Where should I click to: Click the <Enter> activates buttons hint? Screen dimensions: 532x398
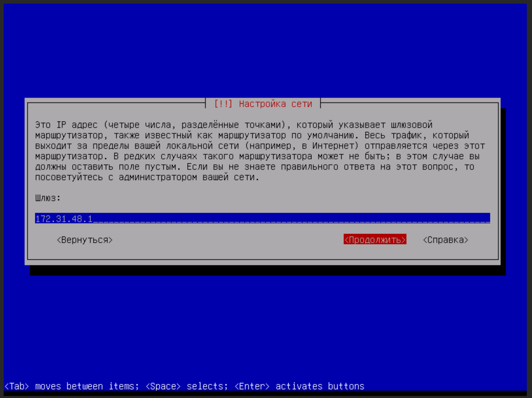click(x=299, y=386)
